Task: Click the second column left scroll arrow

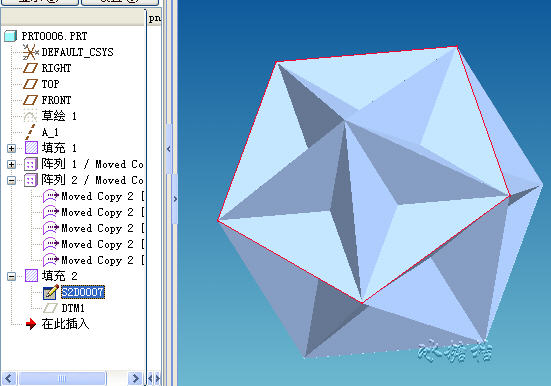Action: pyautogui.click(x=150, y=378)
